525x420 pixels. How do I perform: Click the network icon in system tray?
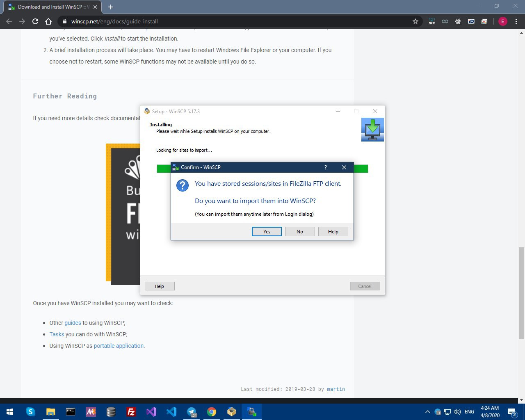point(447,412)
